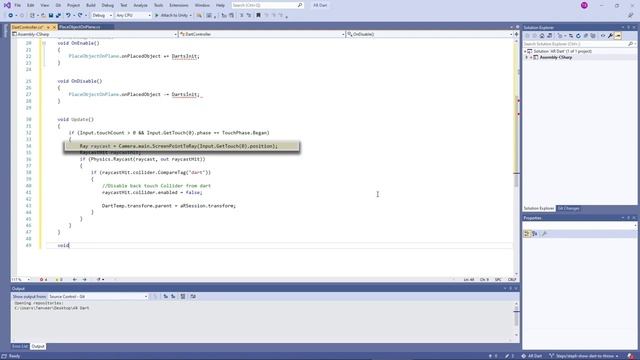Toggle auto-hide pin on Solution Explorer
This screenshot has height=360, width=640.
pyautogui.click(x=629, y=27)
